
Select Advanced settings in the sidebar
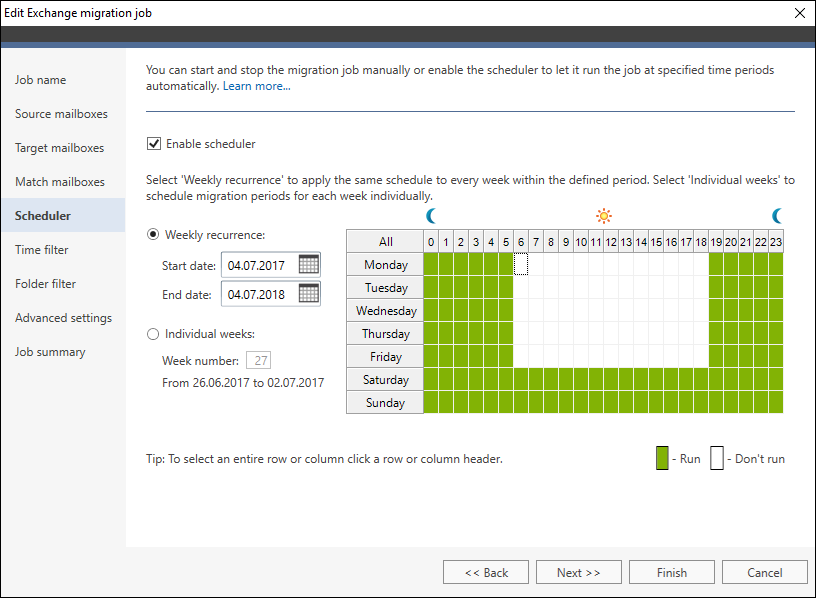coord(59,317)
